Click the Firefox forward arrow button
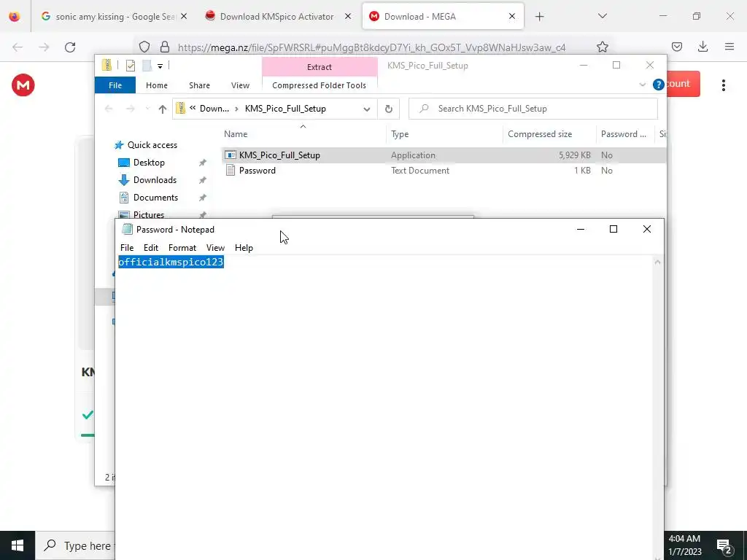747x560 pixels. 44,47
